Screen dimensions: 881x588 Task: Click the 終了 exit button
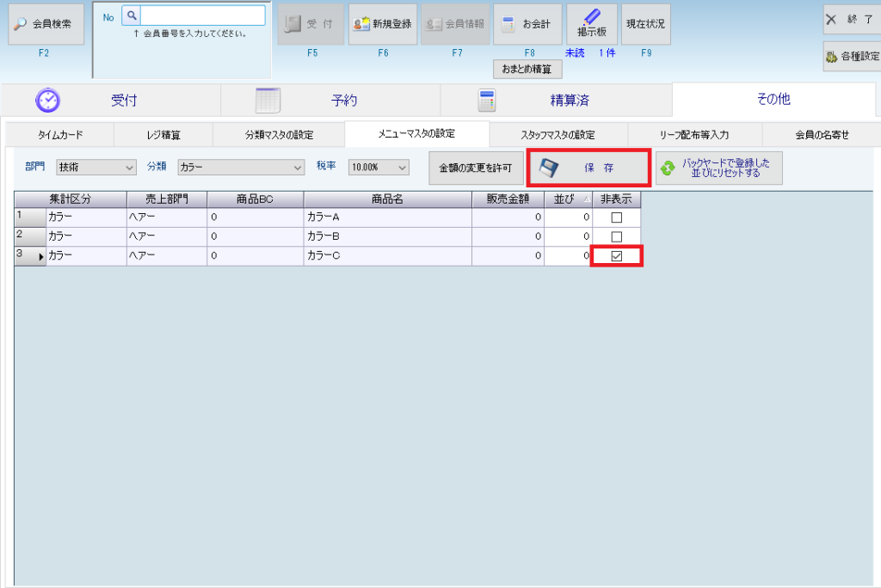[851, 19]
